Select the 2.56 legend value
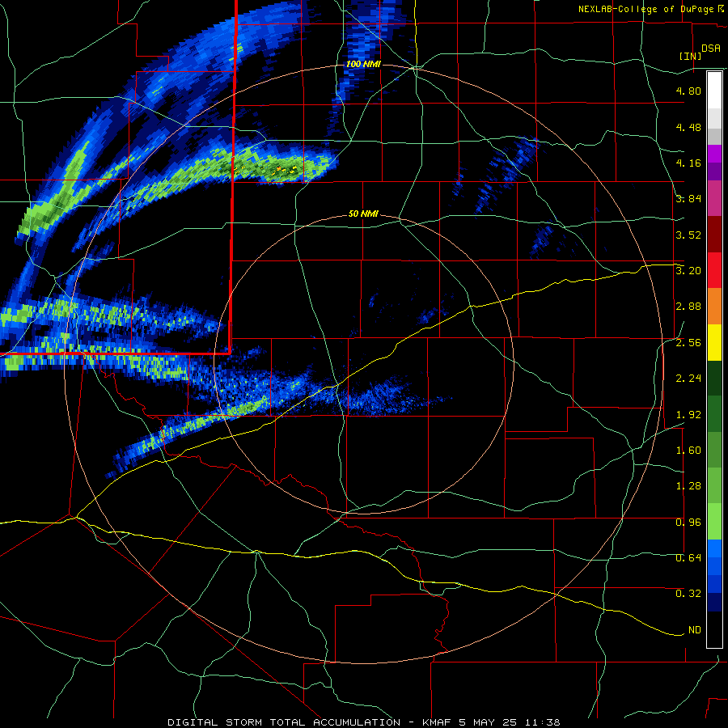728x728 pixels. click(x=688, y=343)
